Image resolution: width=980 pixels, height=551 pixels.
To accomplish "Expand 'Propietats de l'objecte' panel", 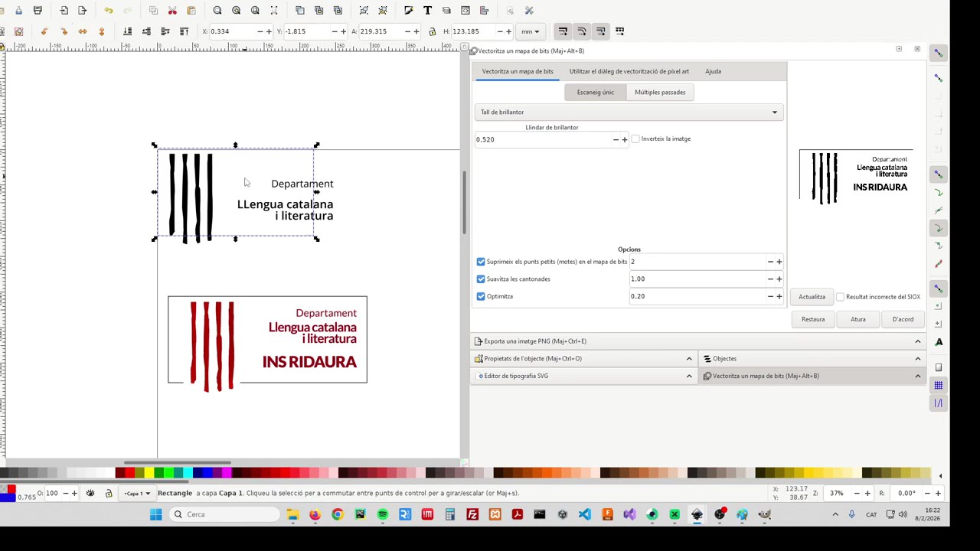I will coord(583,358).
